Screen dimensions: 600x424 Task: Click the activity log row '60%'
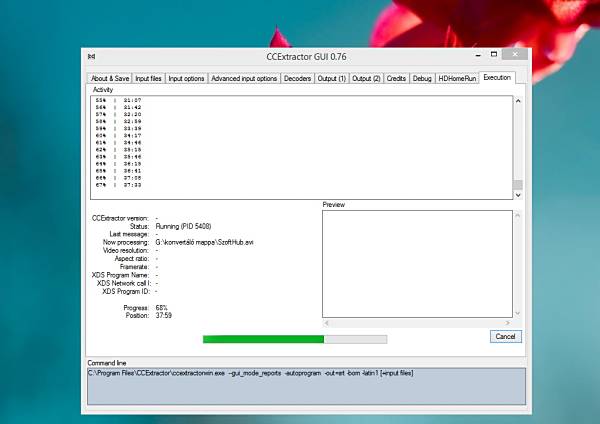click(x=118, y=135)
